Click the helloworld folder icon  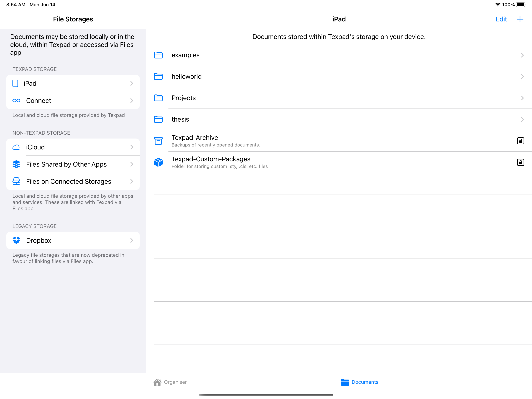(x=158, y=77)
